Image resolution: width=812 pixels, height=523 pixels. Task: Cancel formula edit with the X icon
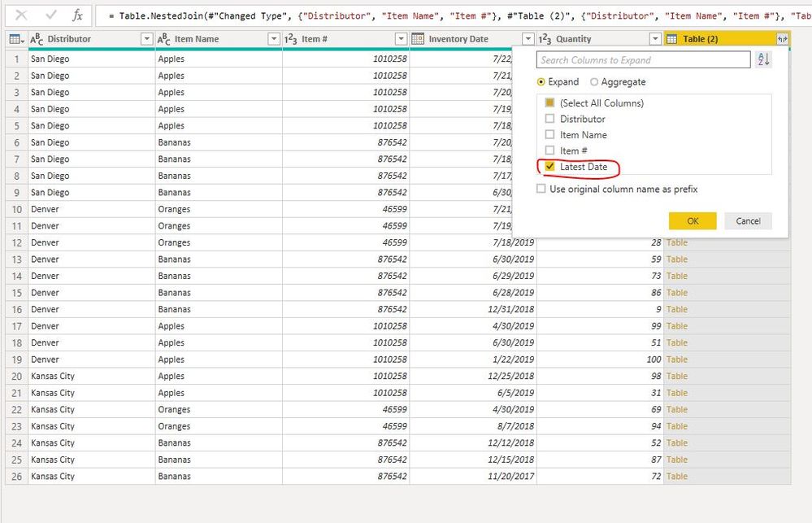21,15
